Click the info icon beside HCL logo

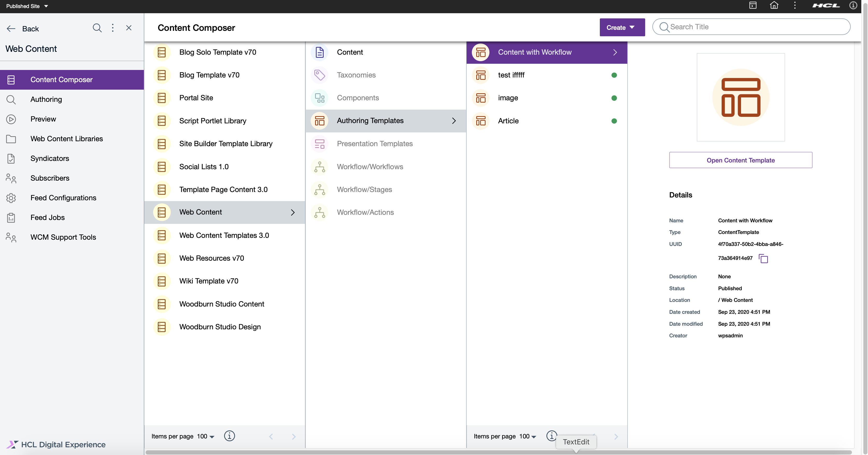pos(853,5)
